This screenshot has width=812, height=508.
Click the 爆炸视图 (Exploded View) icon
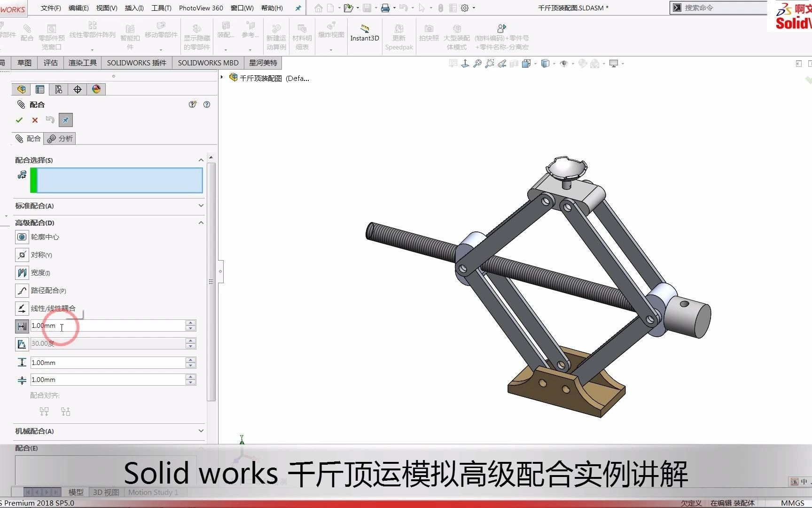coord(330,33)
